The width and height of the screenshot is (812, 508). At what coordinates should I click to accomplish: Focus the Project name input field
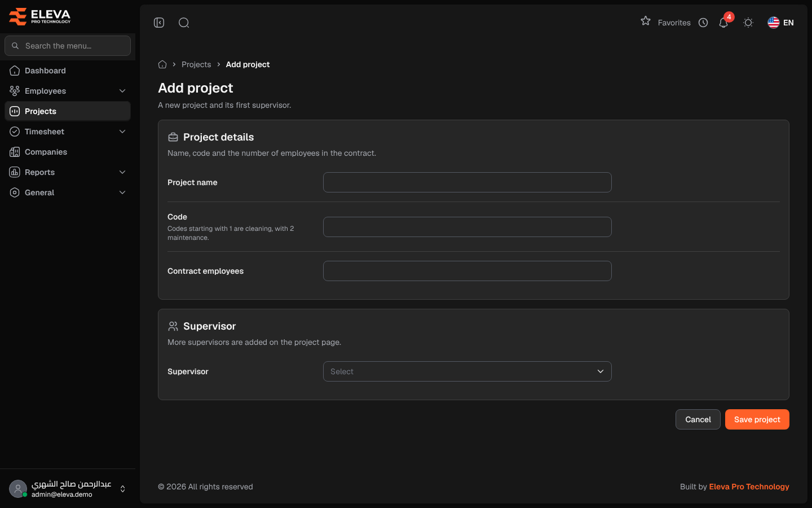coord(467,182)
